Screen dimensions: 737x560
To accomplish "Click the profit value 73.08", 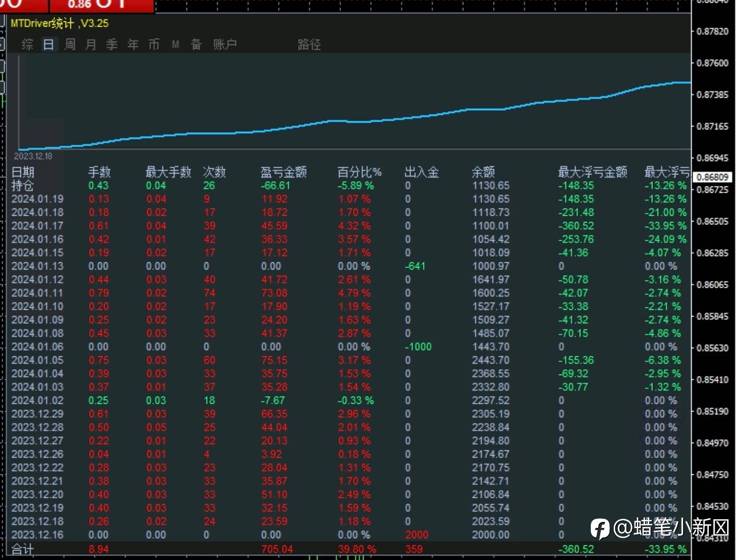I will point(275,293).
